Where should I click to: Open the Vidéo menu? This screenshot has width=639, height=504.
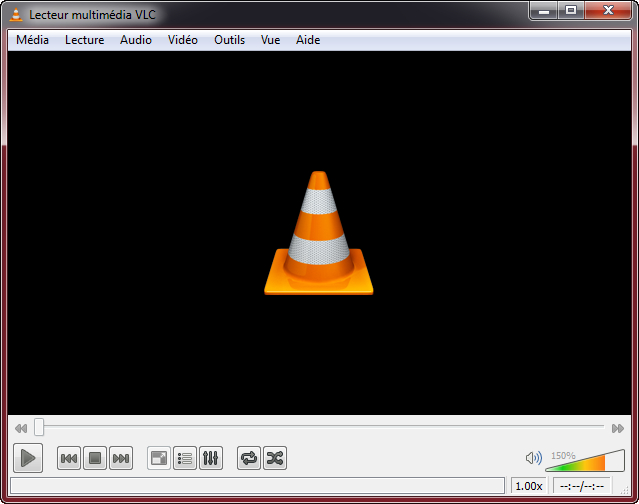coord(183,40)
